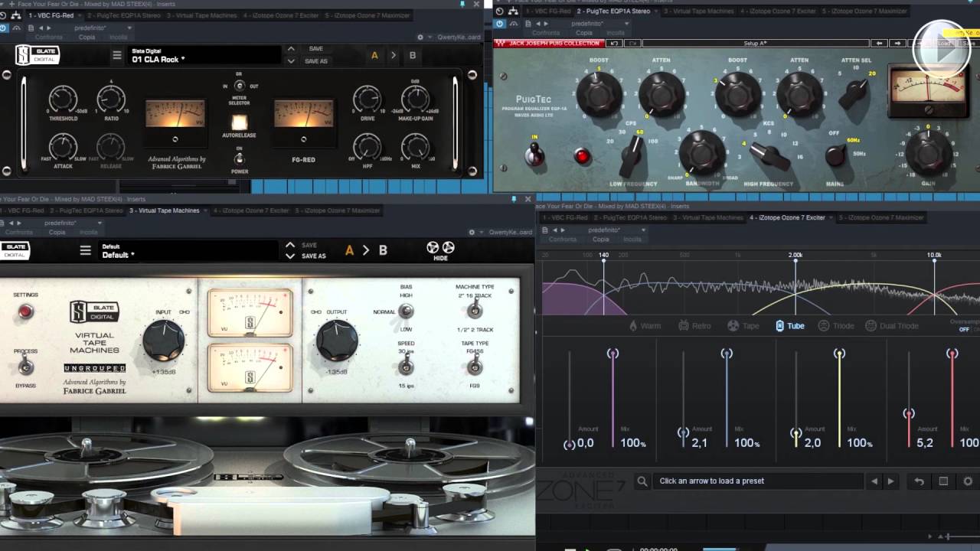The image size is (980, 551).
Task: Toggle the PuigTec window power/bypass button
Action: coord(500,24)
